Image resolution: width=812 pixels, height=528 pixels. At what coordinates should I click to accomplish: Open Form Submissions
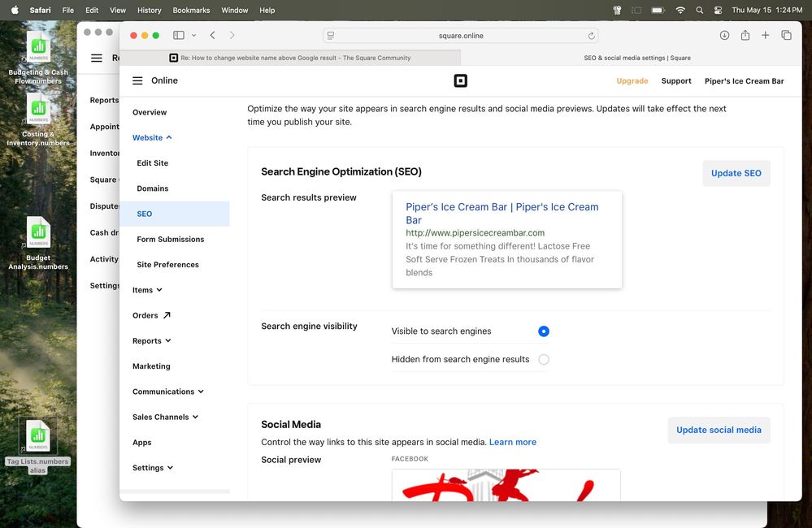click(171, 239)
